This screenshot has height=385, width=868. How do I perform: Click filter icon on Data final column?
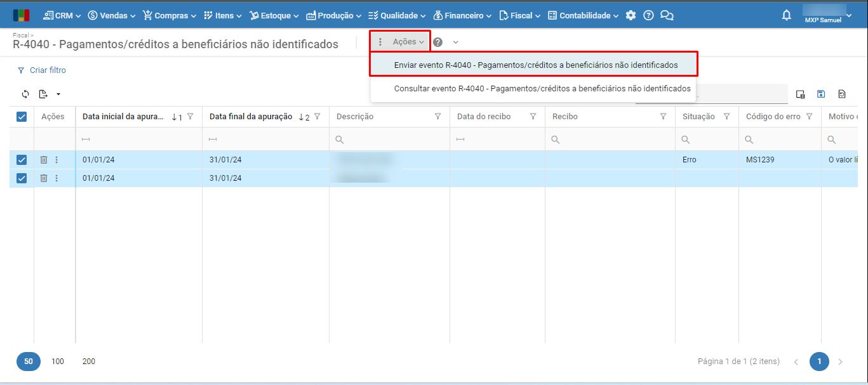click(317, 117)
